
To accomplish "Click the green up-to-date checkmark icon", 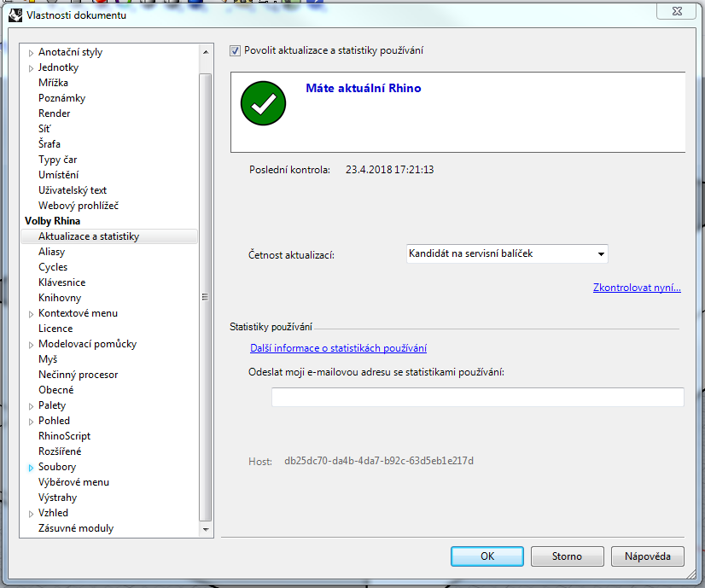I will coord(263,103).
